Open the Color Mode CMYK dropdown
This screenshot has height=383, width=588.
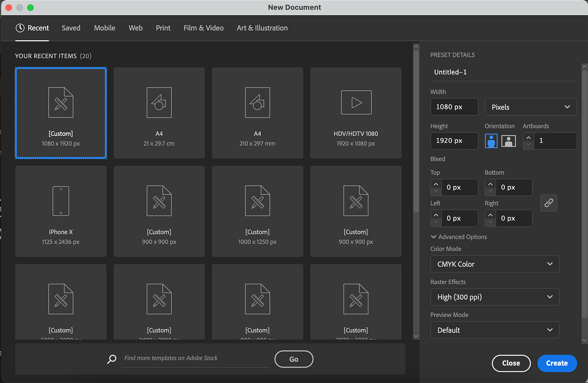click(x=495, y=264)
